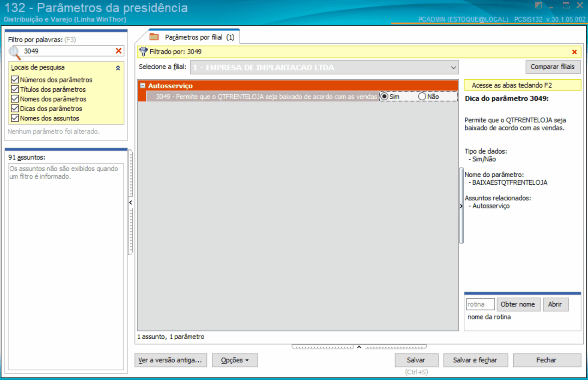Click the bottom panel collapse caret
The height and width of the screenshot is (380, 588).
(x=359, y=347)
